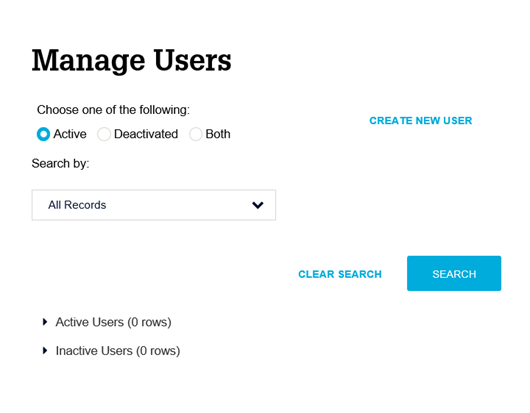
Task: Click the "Active" radio label text
Action: pyautogui.click(x=70, y=134)
